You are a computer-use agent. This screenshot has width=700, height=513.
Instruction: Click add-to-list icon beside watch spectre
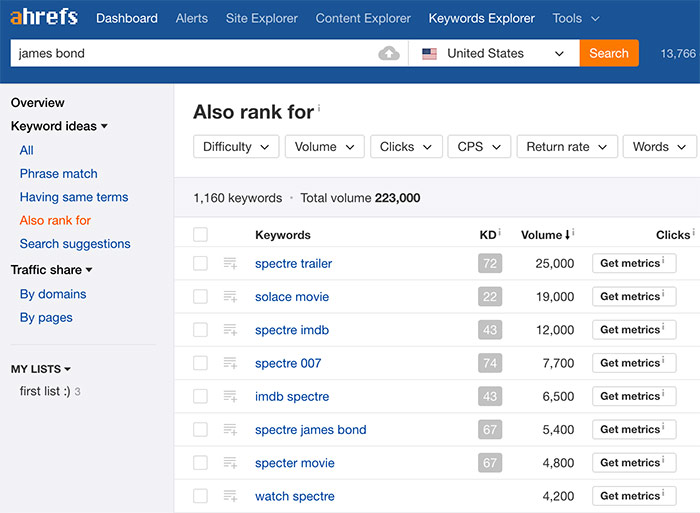click(x=230, y=496)
